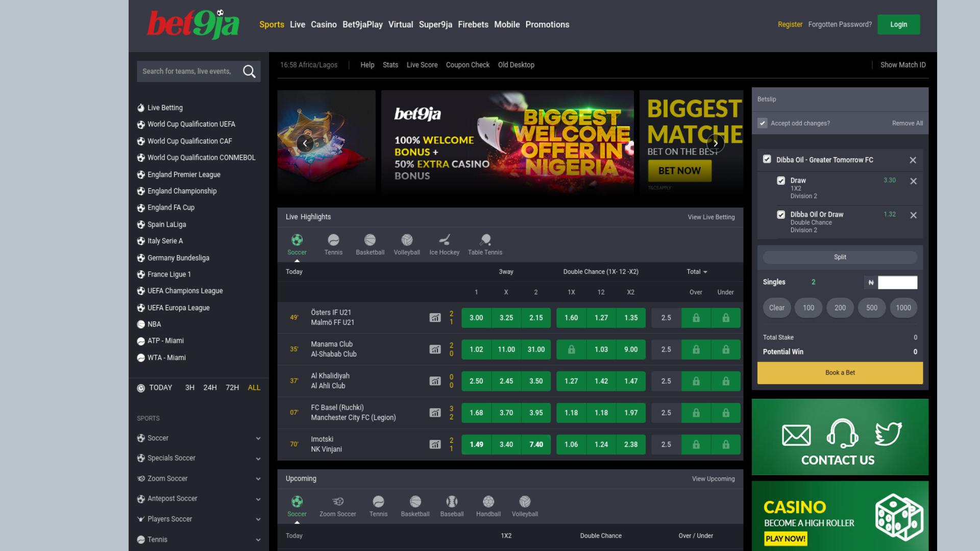Expand Zoom Soccer category
The image size is (980, 551).
[199, 479]
